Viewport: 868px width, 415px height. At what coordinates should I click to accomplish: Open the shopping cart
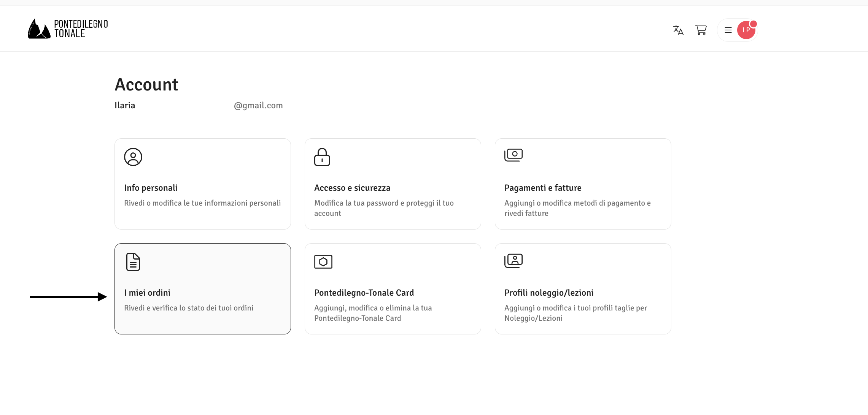[701, 30]
